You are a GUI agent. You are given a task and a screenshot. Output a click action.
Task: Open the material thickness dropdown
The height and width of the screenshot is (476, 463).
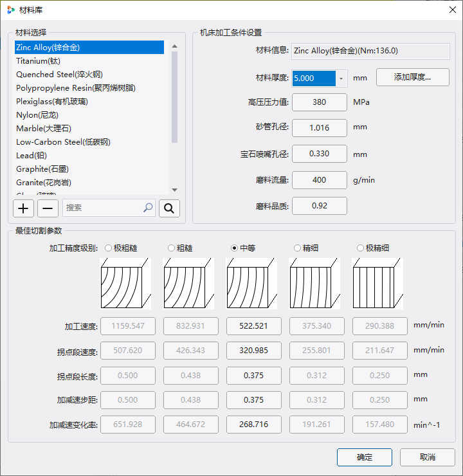[x=341, y=78]
